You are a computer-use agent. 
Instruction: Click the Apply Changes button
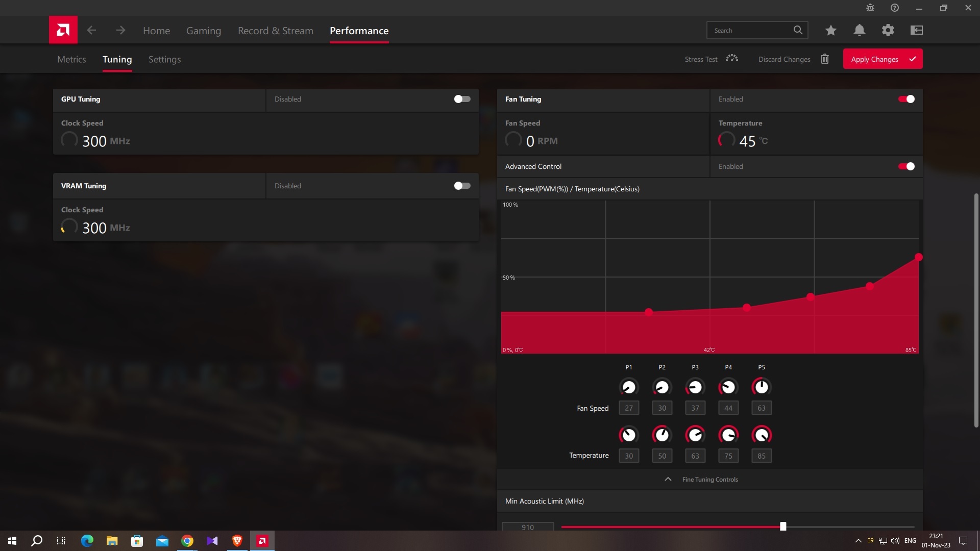pyautogui.click(x=883, y=59)
